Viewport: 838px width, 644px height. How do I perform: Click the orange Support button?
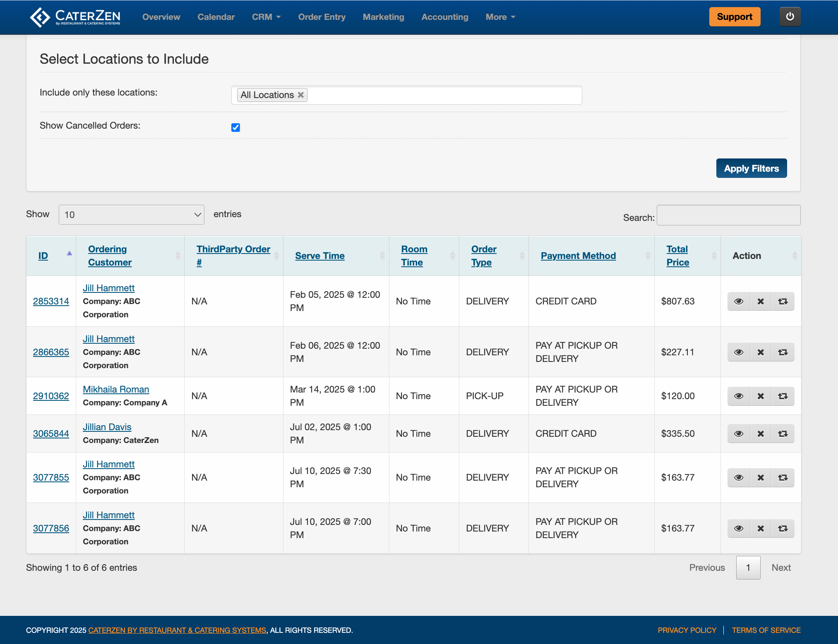pos(735,17)
